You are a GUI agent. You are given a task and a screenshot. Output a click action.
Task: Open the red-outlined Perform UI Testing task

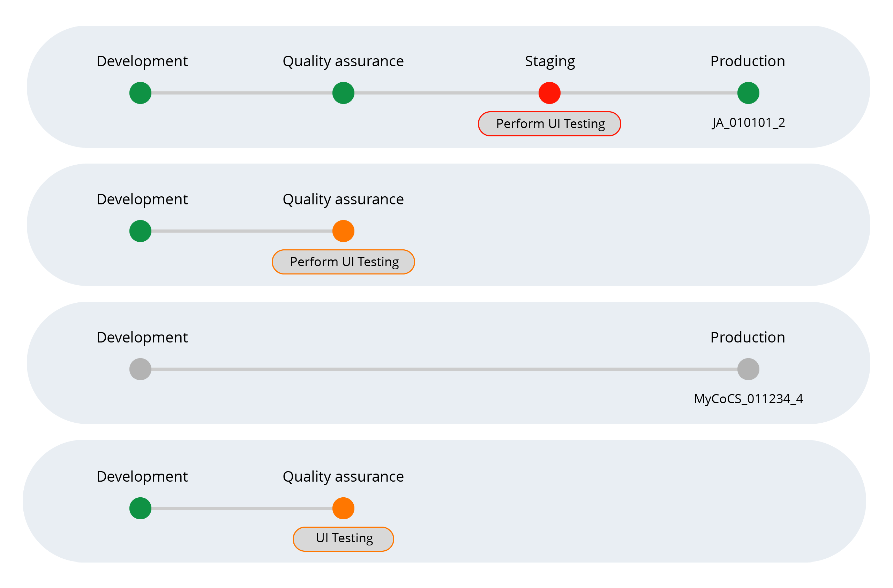pyautogui.click(x=549, y=124)
